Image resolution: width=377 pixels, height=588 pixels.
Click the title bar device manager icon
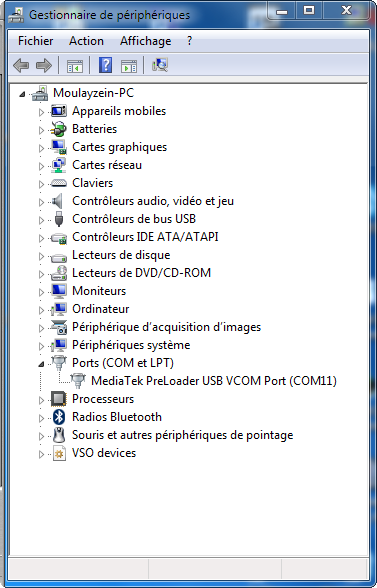pos(17,15)
